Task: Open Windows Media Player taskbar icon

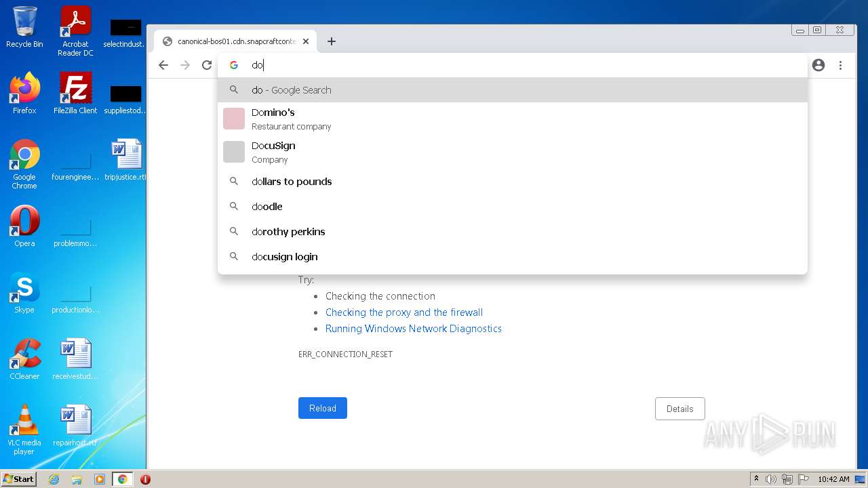Action: pos(100,479)
